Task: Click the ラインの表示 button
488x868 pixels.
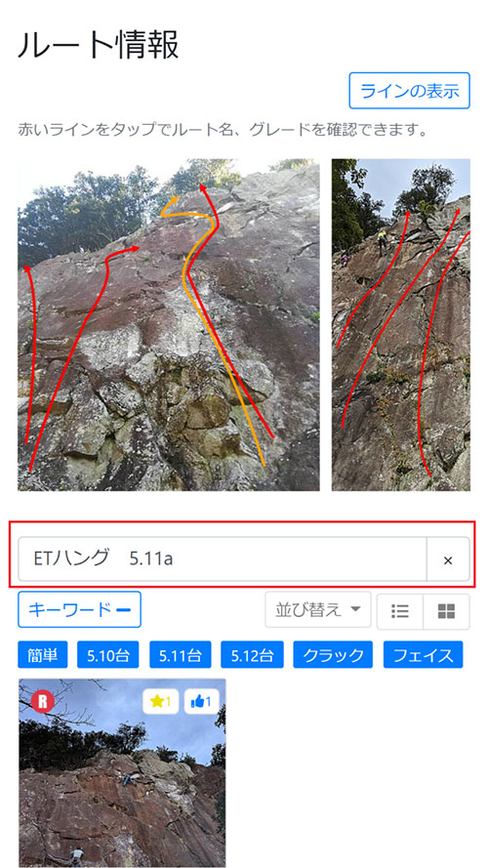Action: (410, 90)
